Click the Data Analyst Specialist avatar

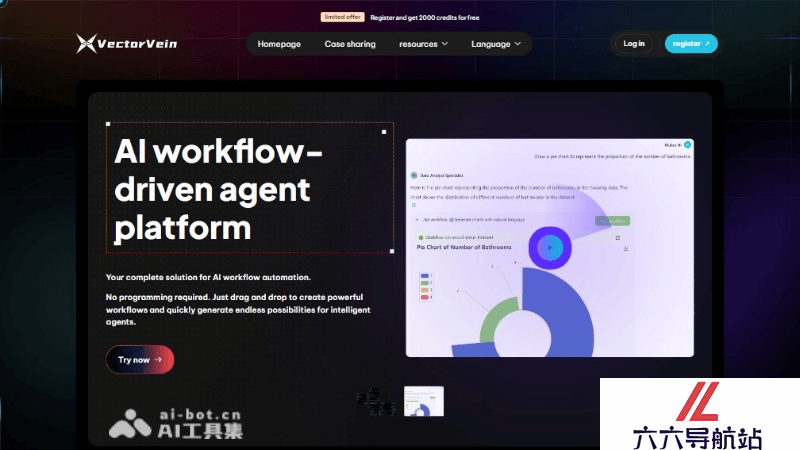click(x=414, y=175)
